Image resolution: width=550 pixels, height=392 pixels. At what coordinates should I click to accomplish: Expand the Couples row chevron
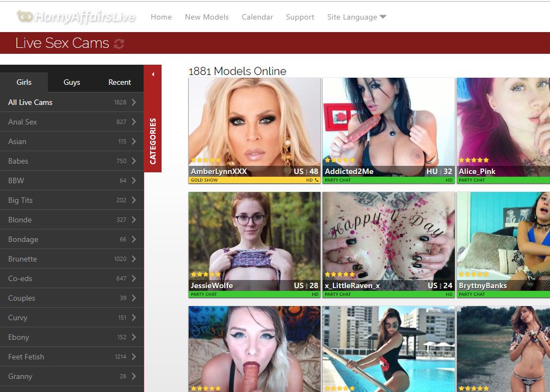[134, 298]
